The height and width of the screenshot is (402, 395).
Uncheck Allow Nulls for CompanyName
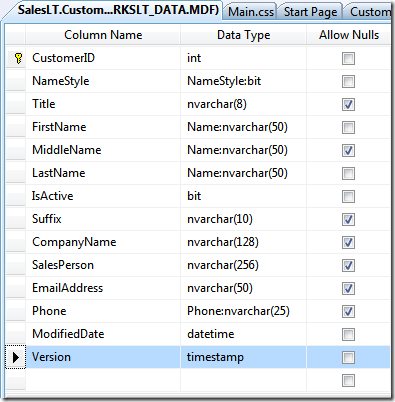(x=348, y=243)
